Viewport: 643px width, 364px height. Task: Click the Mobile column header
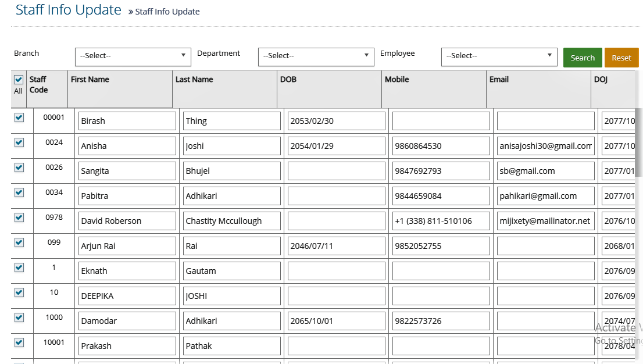(x=434, y=89)
